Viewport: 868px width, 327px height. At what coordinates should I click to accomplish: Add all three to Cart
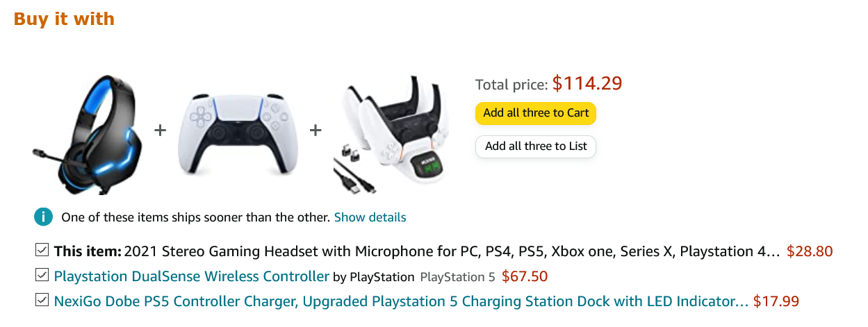[536, 113]
